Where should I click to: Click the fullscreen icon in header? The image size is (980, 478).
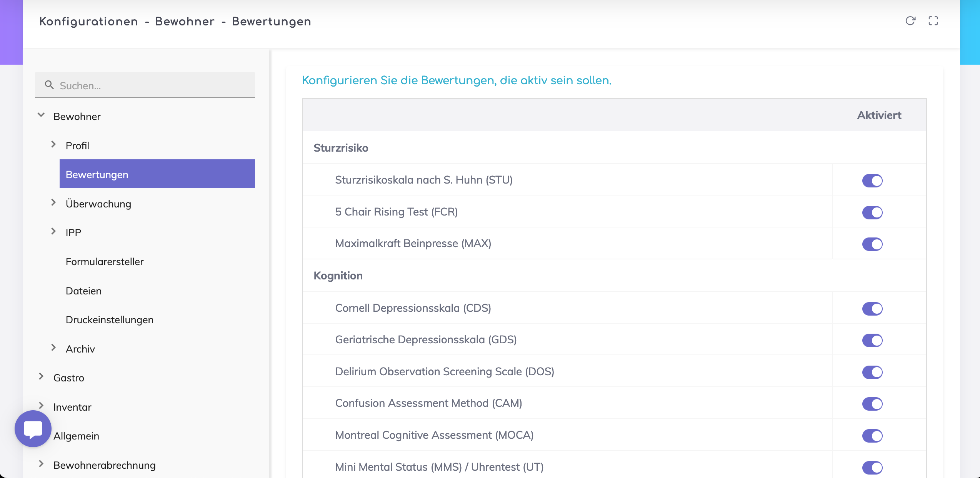[933, 21]
